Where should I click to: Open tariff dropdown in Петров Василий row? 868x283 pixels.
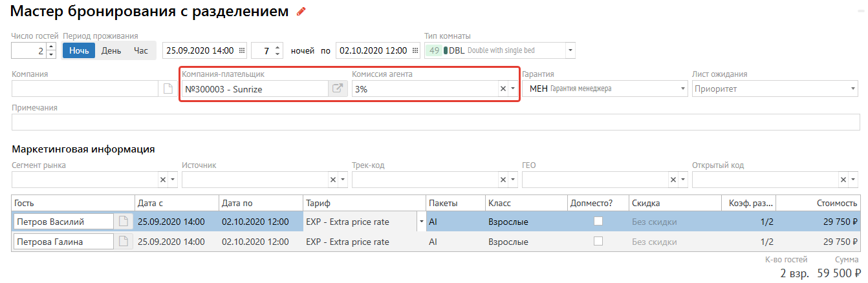422,222
